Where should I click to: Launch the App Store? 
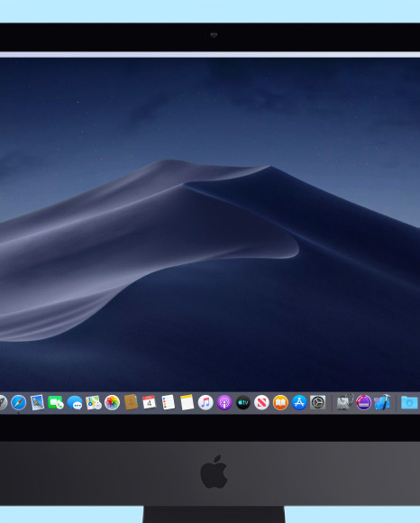(299, 402)
